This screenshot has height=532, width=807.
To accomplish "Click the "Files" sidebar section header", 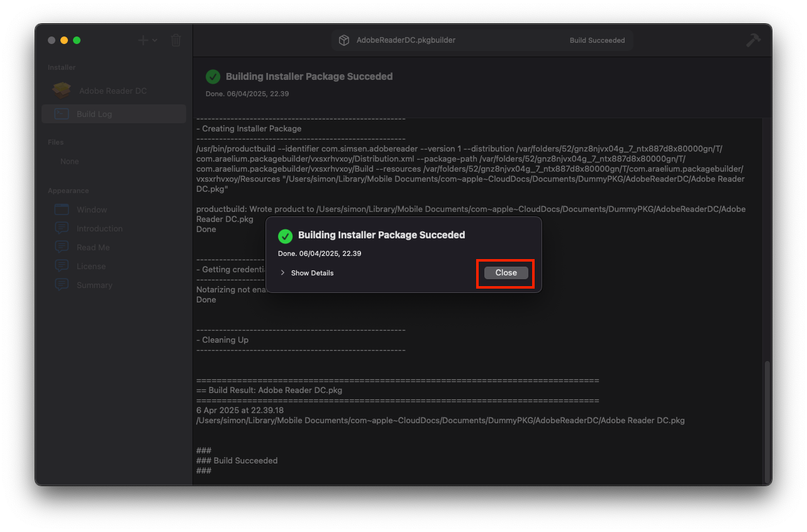I will click(56, 142).
